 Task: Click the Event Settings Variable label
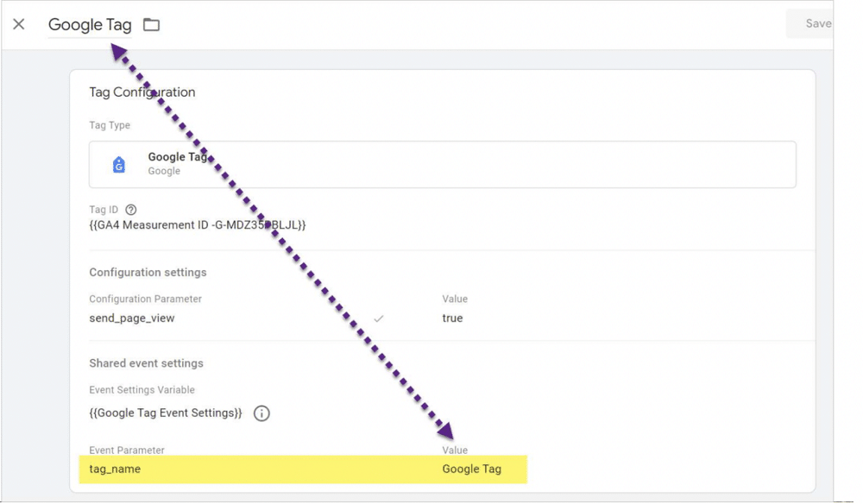pos(142,390)
